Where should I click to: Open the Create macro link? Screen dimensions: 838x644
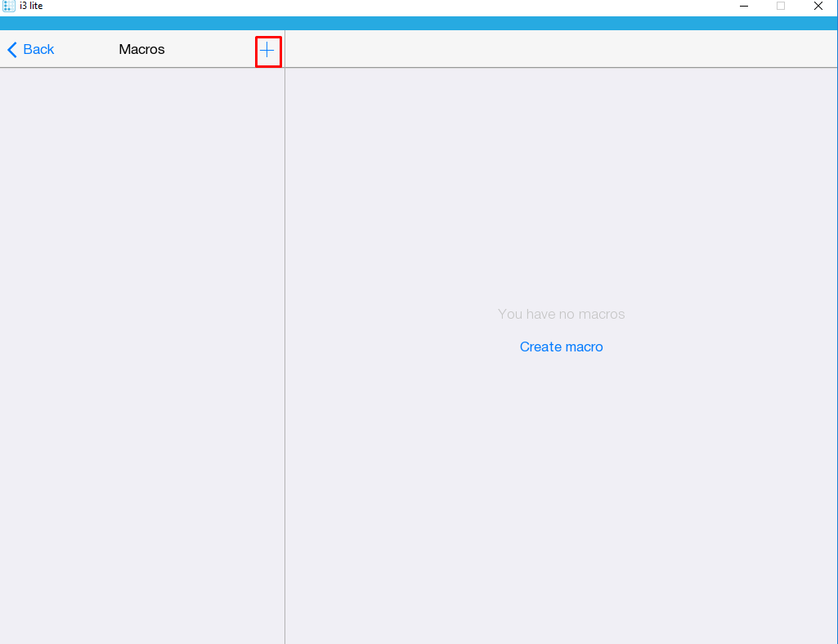click(561, 347)
